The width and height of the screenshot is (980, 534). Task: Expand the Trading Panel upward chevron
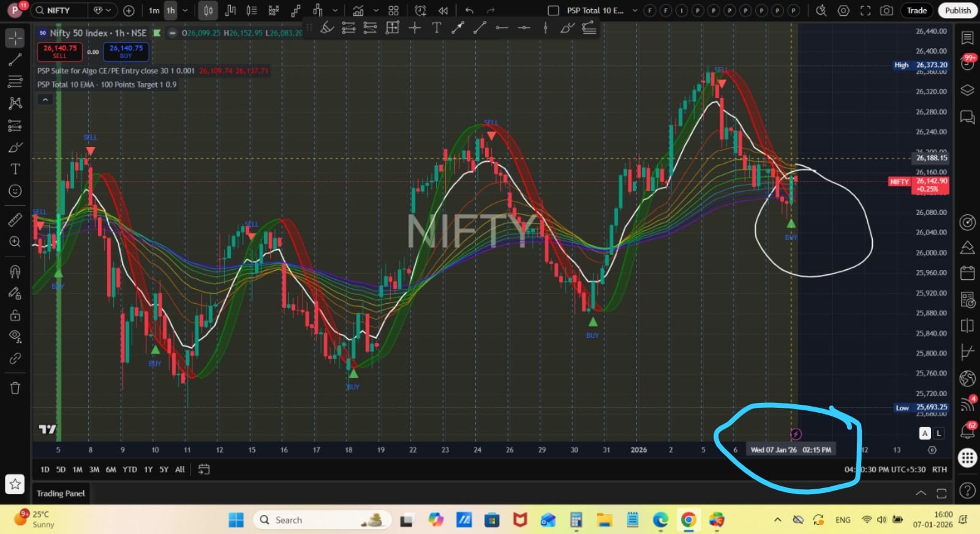tap(921, 493)
